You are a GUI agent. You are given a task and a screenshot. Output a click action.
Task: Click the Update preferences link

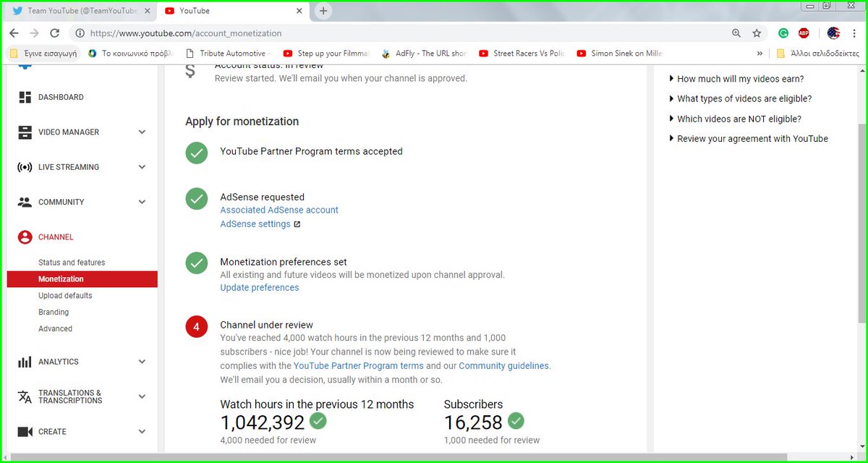click(260, 288)
